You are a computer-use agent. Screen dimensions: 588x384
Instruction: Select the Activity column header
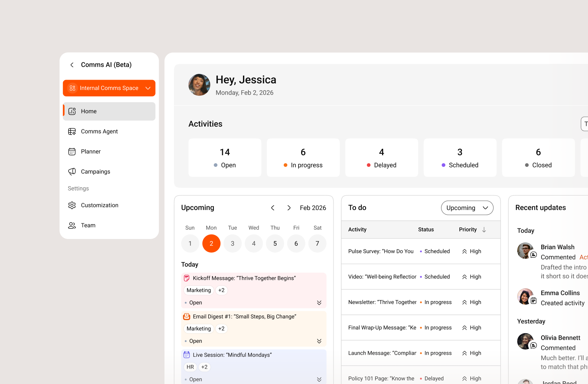pyautogui.click(x=357, y=229)
